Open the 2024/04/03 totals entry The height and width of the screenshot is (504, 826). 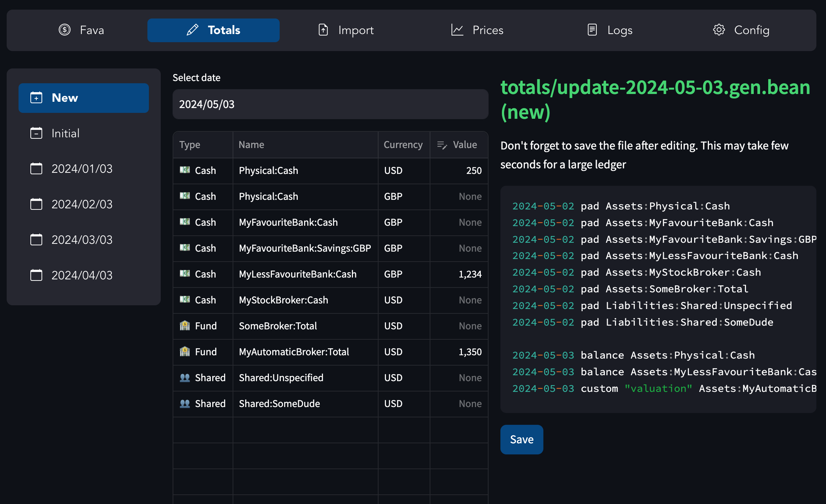(82, 275)
